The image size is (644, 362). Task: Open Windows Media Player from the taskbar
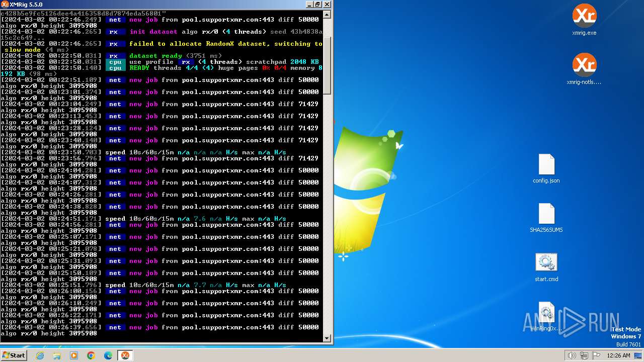(x=74, y=355)
